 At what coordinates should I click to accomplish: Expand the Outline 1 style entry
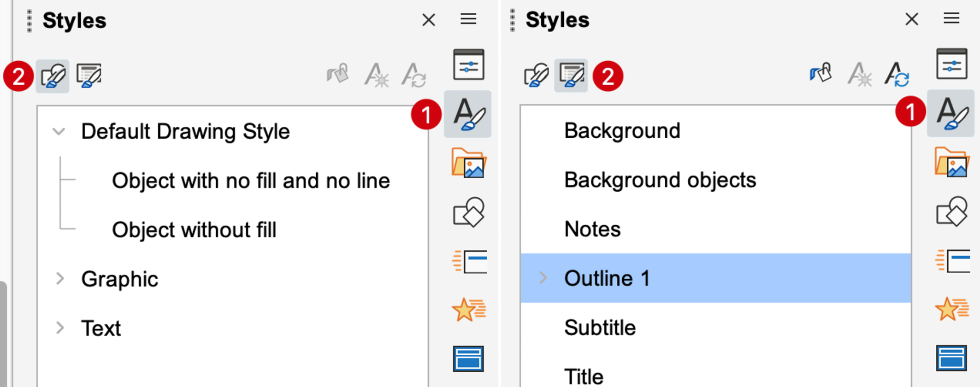(x=543, y=278)
